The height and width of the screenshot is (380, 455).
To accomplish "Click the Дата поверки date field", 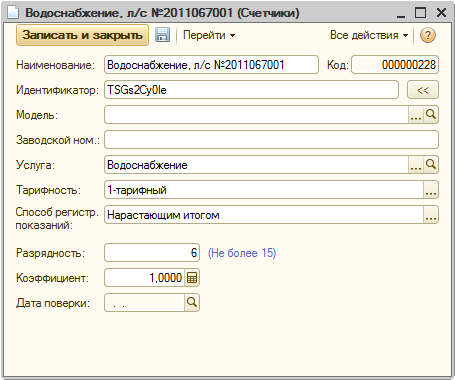I will coord(144,303).
